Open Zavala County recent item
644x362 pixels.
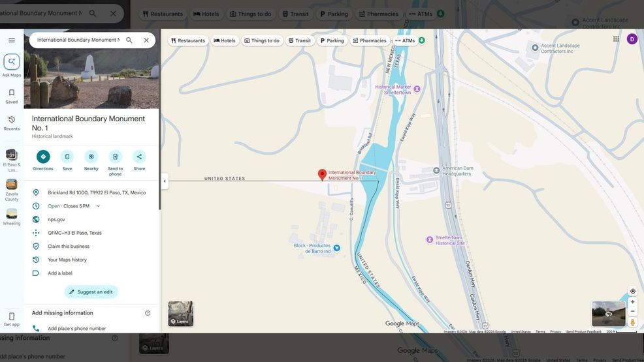click(12, 190)
